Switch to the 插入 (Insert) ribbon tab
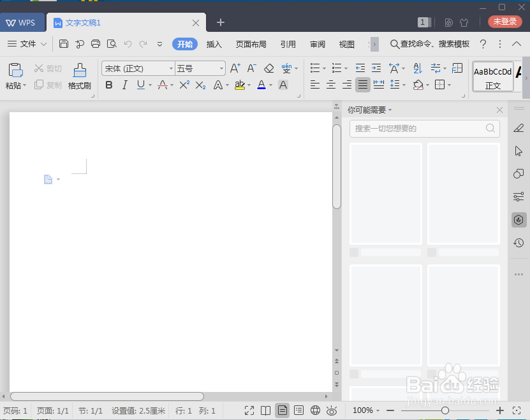530x420 pixels. coord(214,44)
